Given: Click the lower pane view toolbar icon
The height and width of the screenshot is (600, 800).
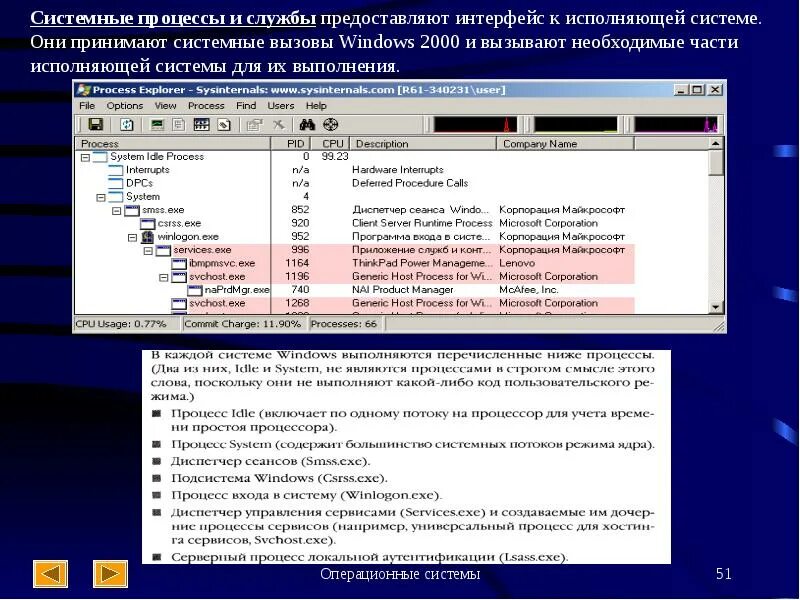Looking at the screenshot, I should click(202, 124).
